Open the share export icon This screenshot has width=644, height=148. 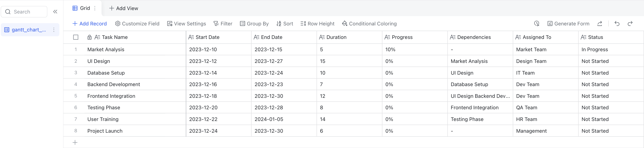pyautogui.click(x=600, y=24)
